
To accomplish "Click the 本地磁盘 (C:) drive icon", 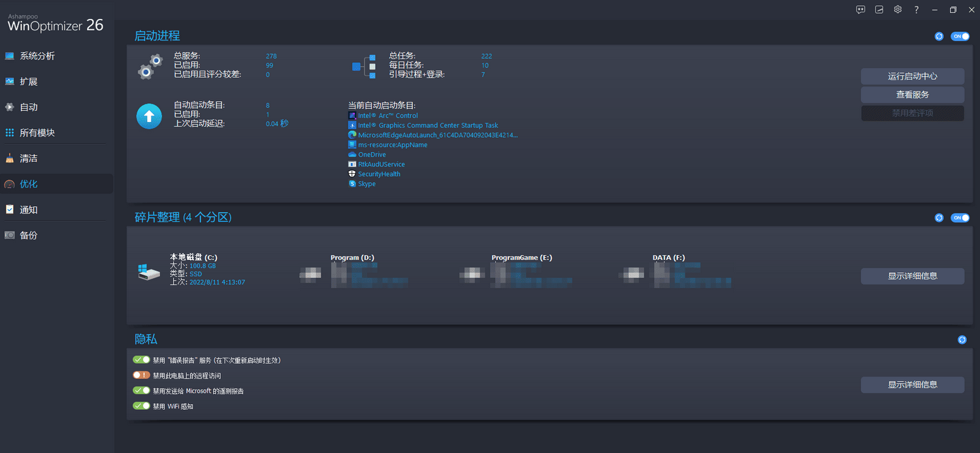I will [149, 272].
